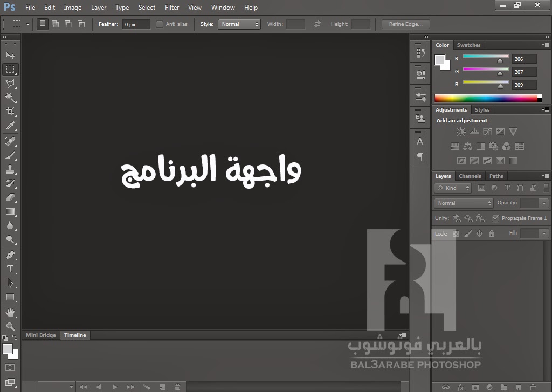
Task: Open the Filter menu
Action: point(172,8)
